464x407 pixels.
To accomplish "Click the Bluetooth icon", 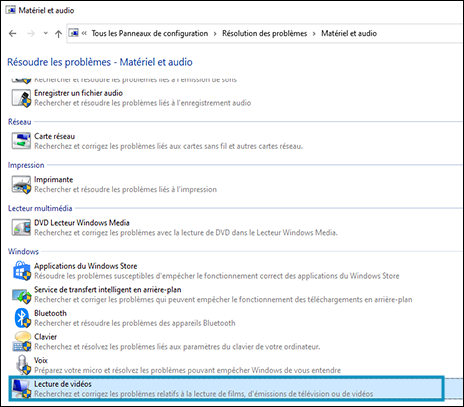I will [22, 318].
